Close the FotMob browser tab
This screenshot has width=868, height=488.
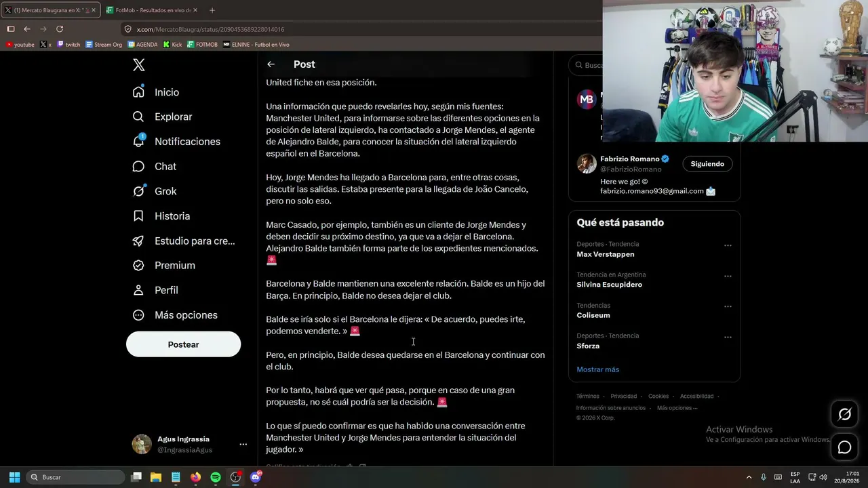[195, 10]
